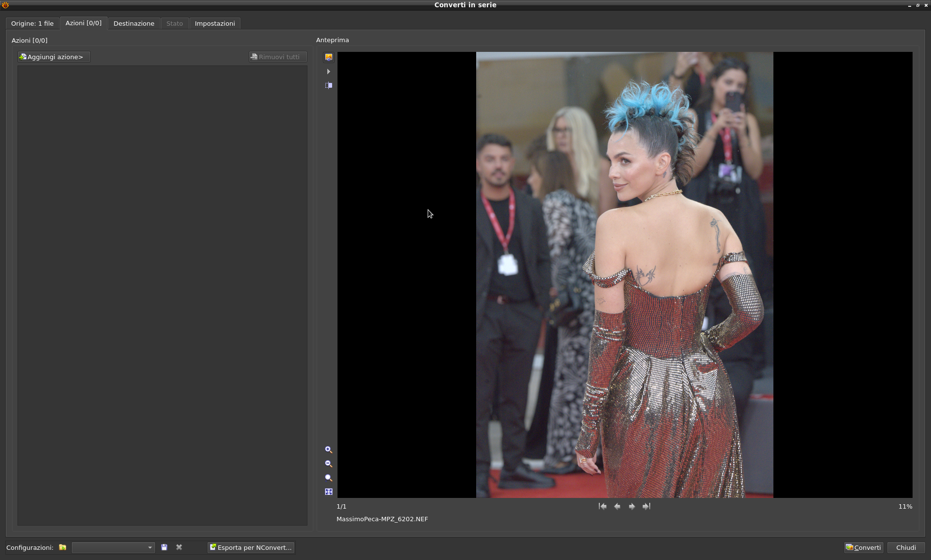Zoom in on the preview image
Viewport: 931px width, 560px height.
329,450
